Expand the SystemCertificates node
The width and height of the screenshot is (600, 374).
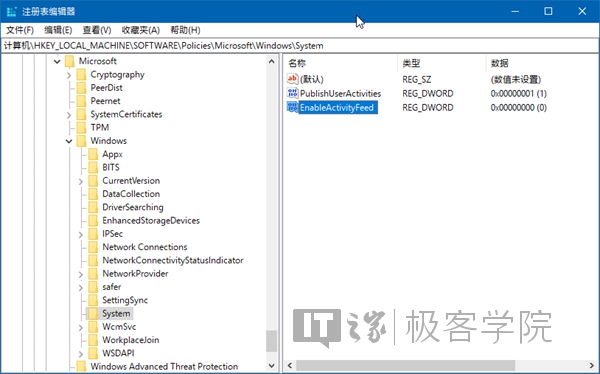tap(69, 115)
